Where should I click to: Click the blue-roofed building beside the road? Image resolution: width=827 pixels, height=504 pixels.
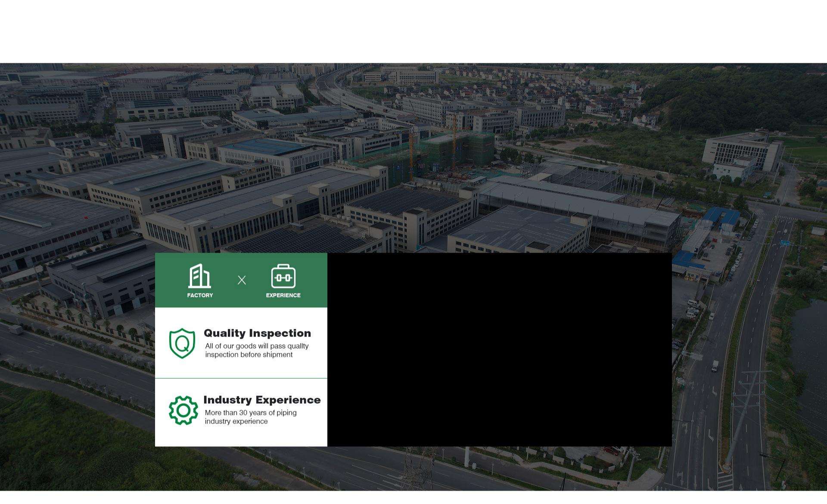(724, 215)
